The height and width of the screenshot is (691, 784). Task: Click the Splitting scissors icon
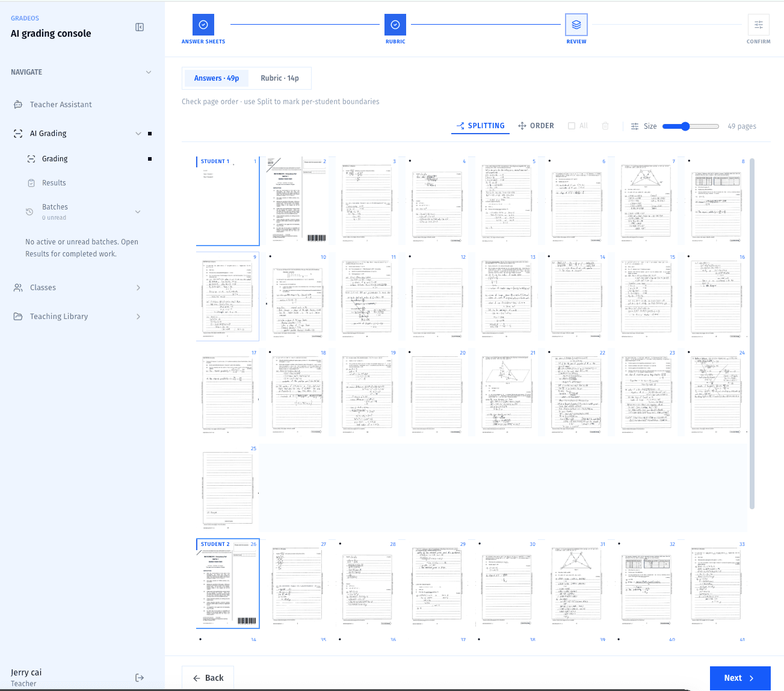click(460, 126)
